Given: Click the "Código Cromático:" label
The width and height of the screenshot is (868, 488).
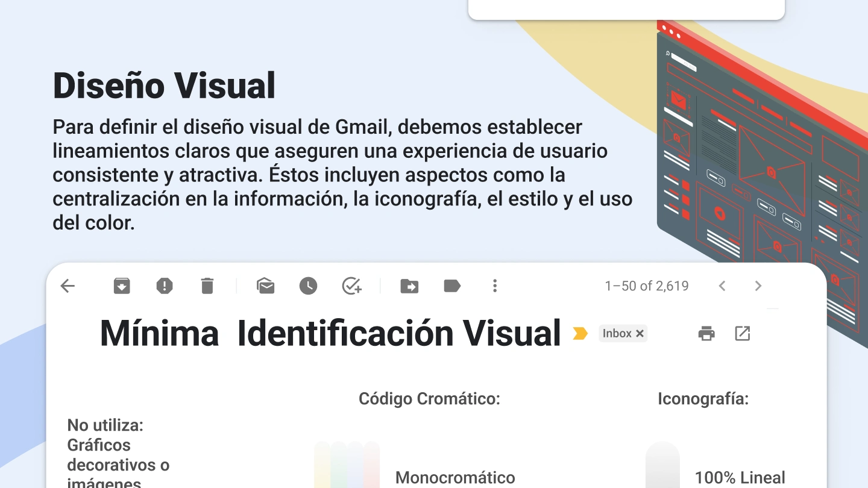Looking at the screenshot, I should point(429,399).
